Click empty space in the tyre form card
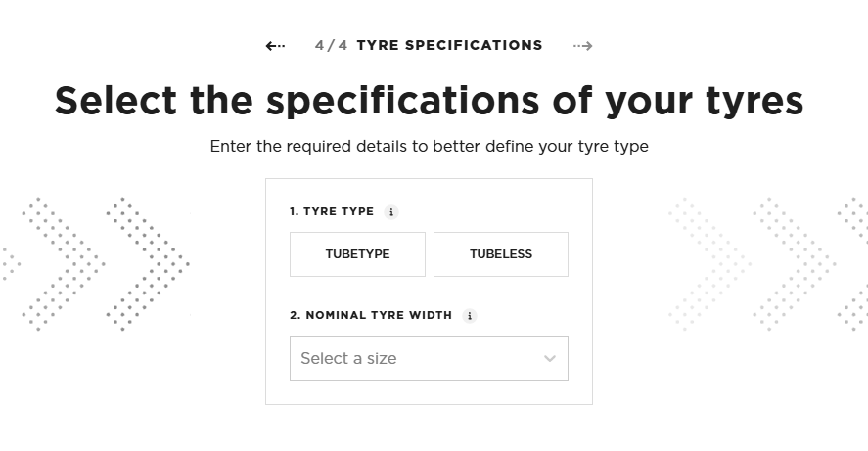Screen dimensions: 868x451 (429, 293)
